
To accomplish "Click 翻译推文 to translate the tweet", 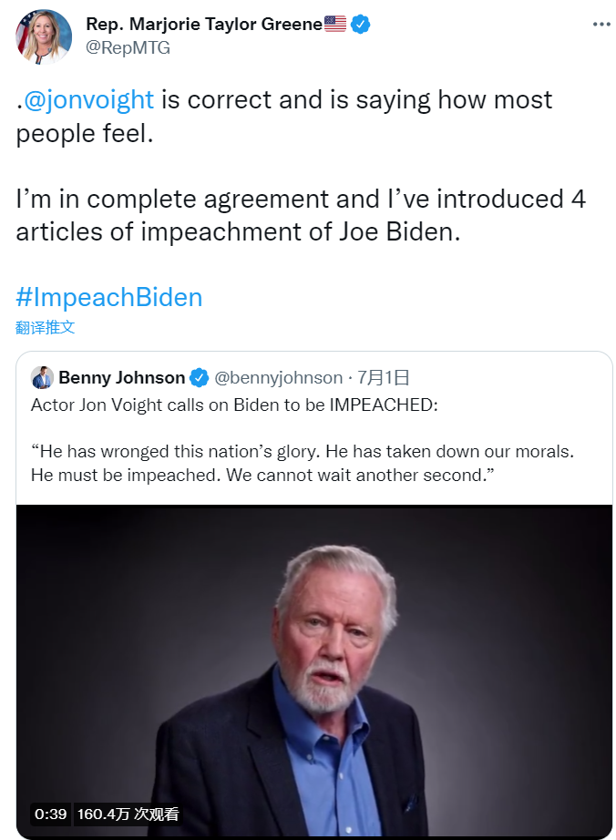I will point(45,328).
